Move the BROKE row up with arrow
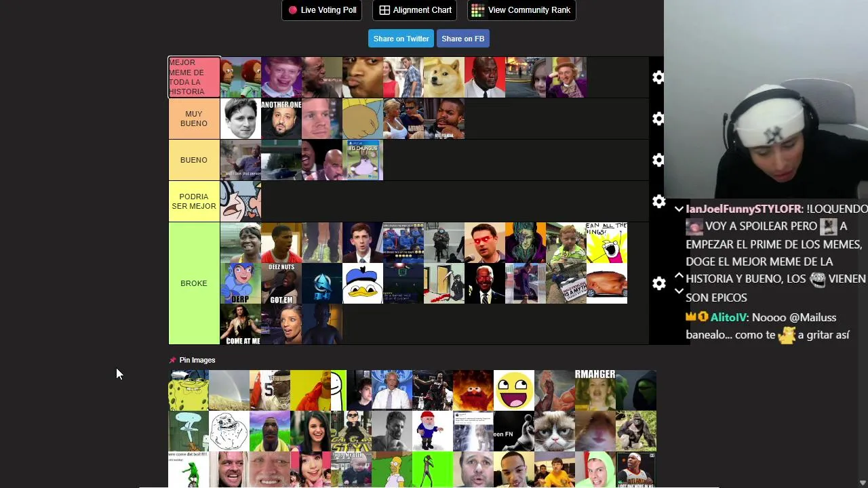Image resolution: width=868 pixels, height=488 pixels. click(x=679, y=275)
